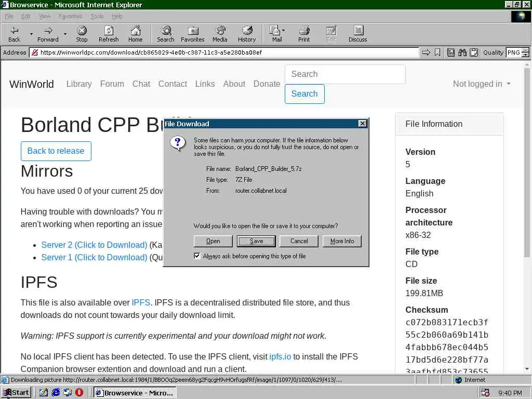Open the Chat nav link
This screenshot has height=399, width=532.
(x=141, y=84)
